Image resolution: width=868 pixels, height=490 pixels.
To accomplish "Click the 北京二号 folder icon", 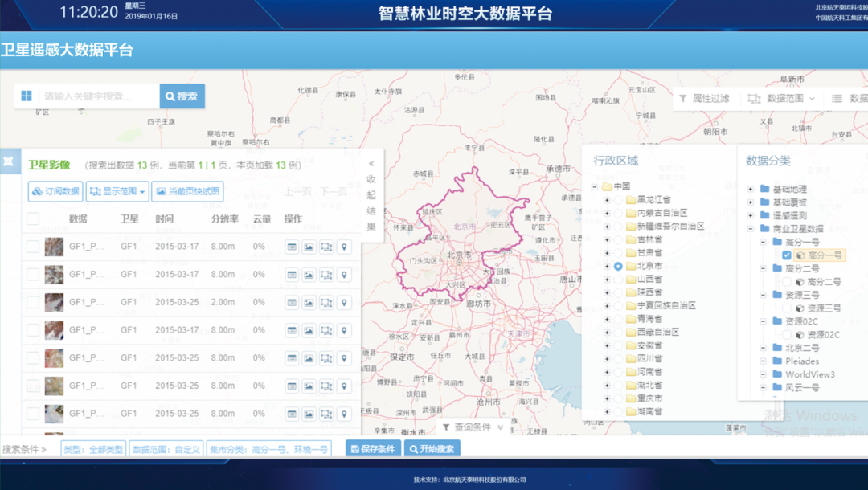I will point(777,348).
